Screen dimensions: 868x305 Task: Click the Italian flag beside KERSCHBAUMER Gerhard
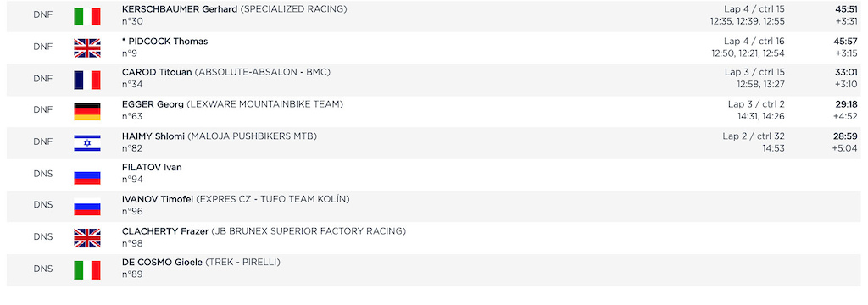tap(87, 17)
